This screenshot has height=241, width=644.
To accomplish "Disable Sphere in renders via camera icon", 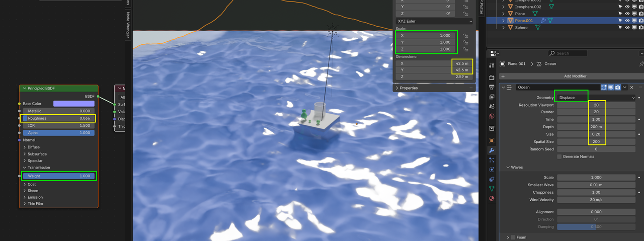I will click(x=641, y=27).
